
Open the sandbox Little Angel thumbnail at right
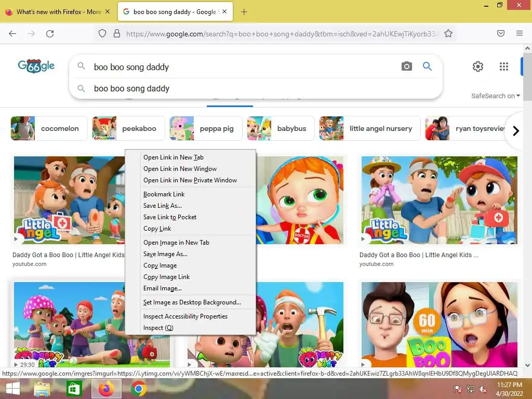tap(440, 200)
